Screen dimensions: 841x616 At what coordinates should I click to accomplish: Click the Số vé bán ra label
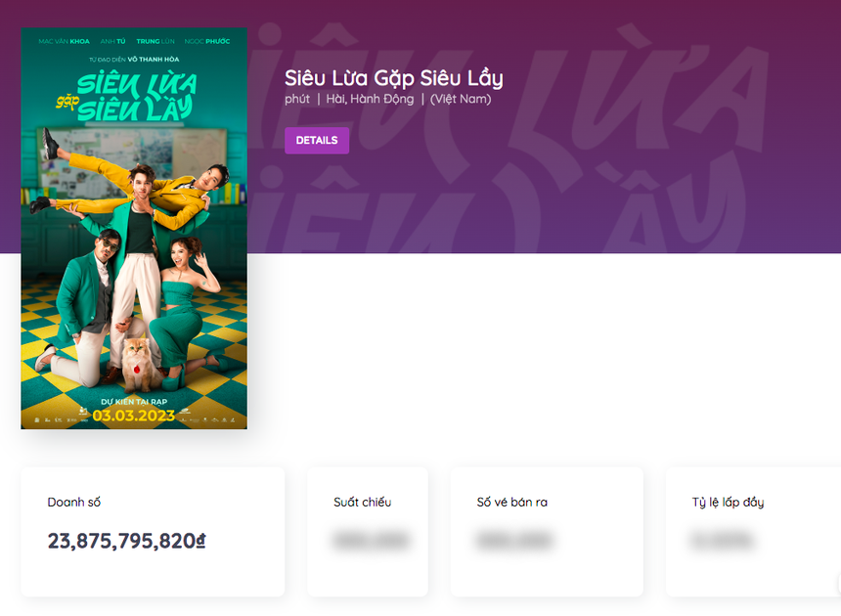click(x=511, y=503)
